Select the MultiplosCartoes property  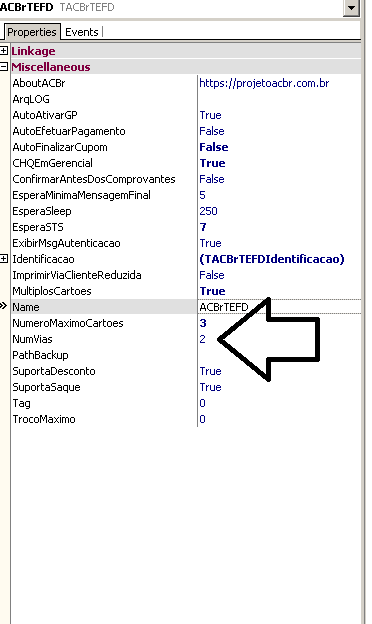point(52,291)
